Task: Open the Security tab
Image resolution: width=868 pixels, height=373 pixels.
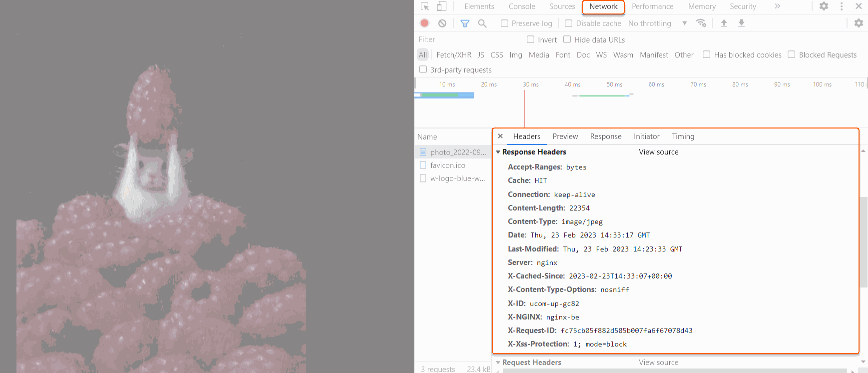Action: [743, 6]
